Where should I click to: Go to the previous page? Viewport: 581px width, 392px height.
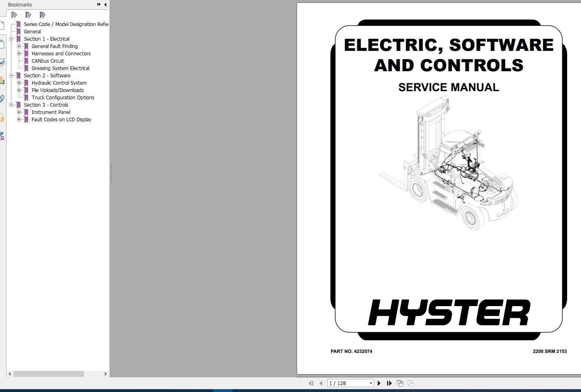click(x=321, y=383)
